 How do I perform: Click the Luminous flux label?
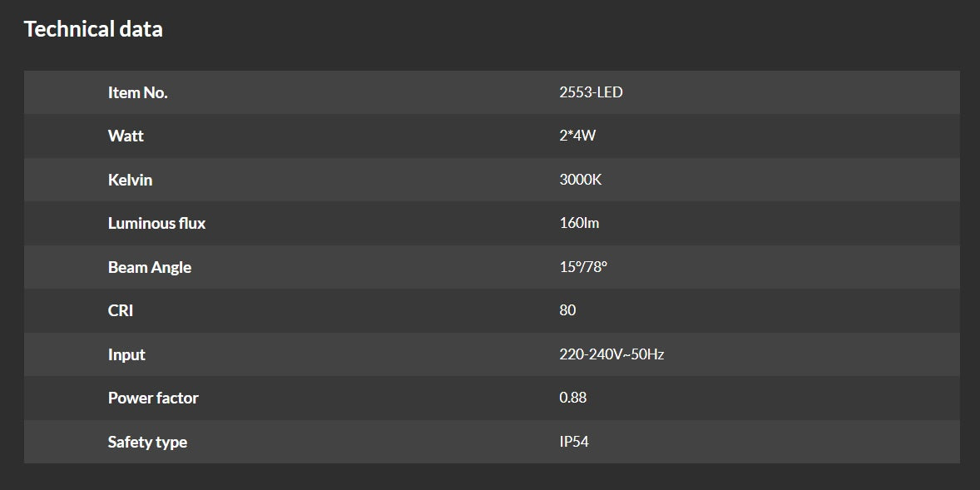coord(156,223)
